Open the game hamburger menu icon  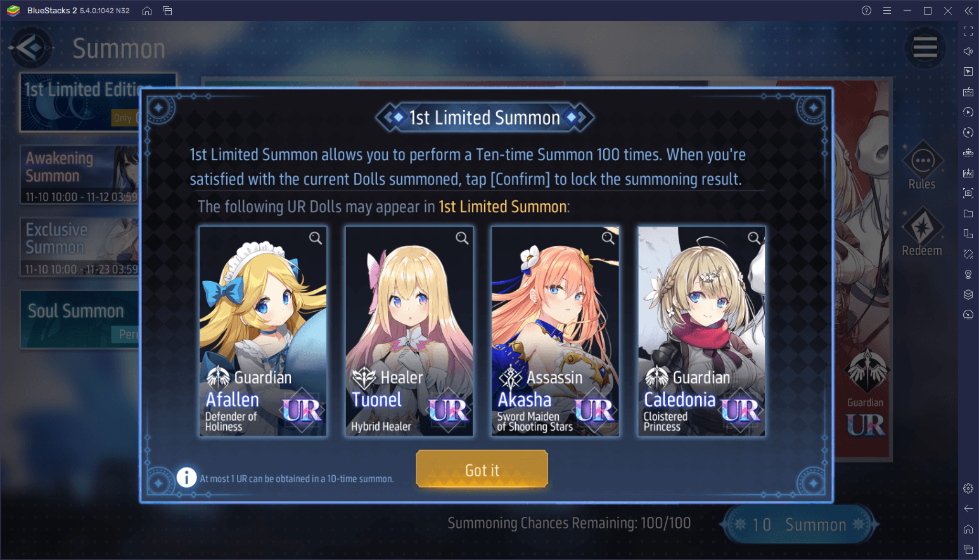tap(925, 47)
